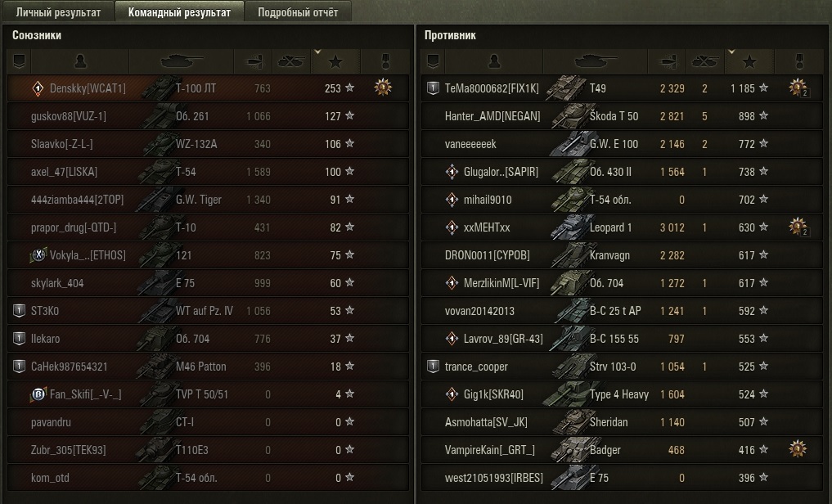This screenshot has width=832, height=504.
Task: Sort allies by damage dealt column
Action: click(x=253, y=61)
